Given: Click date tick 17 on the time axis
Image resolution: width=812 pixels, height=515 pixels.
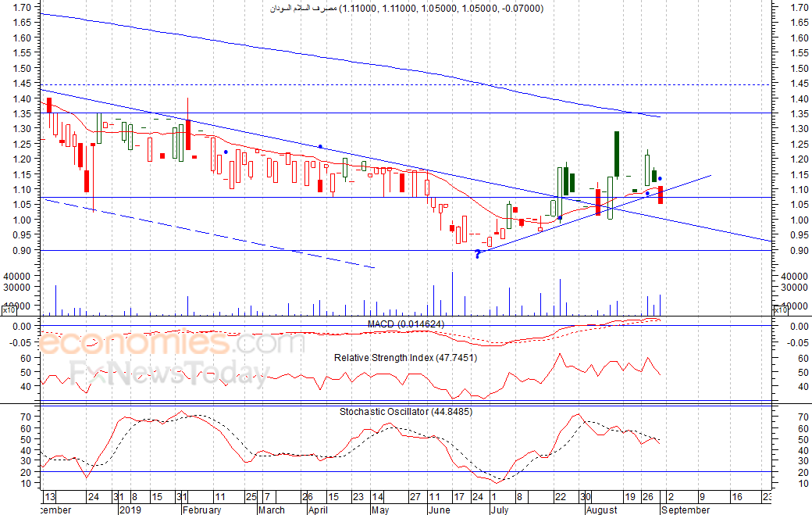Looking at the screenshot, I should (x=459, y=497).
